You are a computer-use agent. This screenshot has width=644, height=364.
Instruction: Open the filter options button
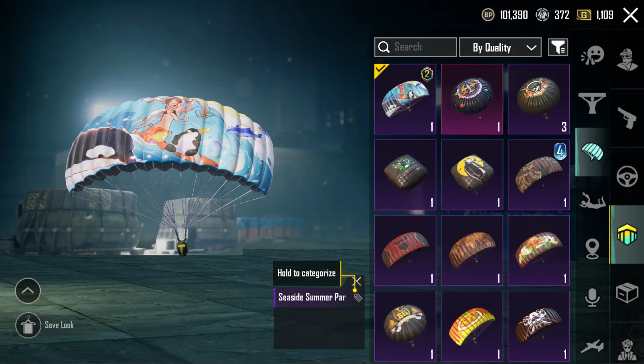558,47
